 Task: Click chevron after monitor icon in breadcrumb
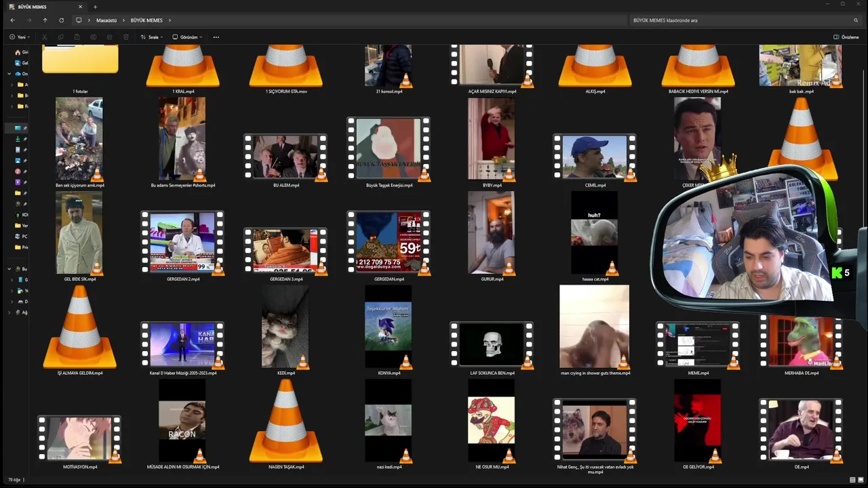(x=89, y=20)
